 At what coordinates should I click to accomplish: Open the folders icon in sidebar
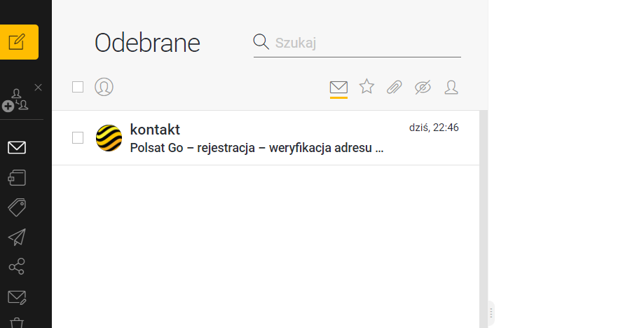[17, 178]
